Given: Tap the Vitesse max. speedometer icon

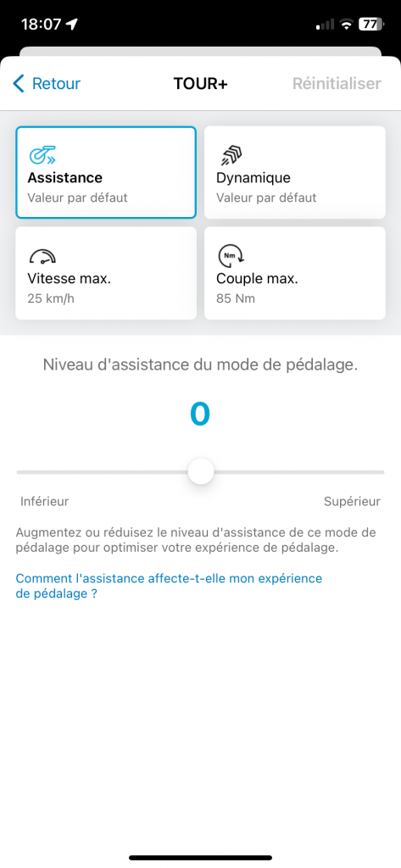Looking at the screenshot, I should pyautogui.click(x=42, y=256).
